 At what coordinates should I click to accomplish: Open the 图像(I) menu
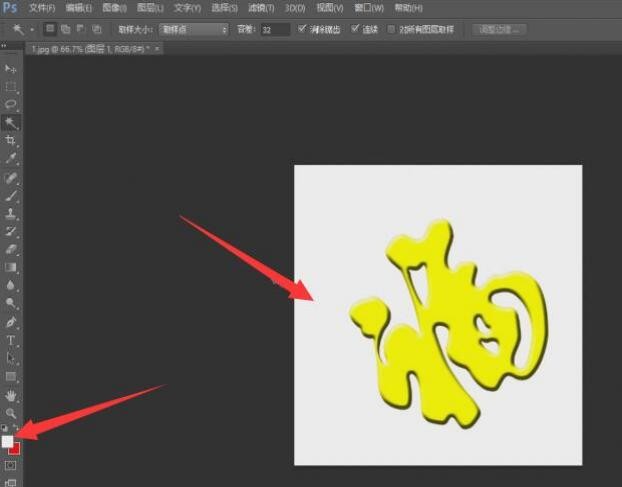114,8
